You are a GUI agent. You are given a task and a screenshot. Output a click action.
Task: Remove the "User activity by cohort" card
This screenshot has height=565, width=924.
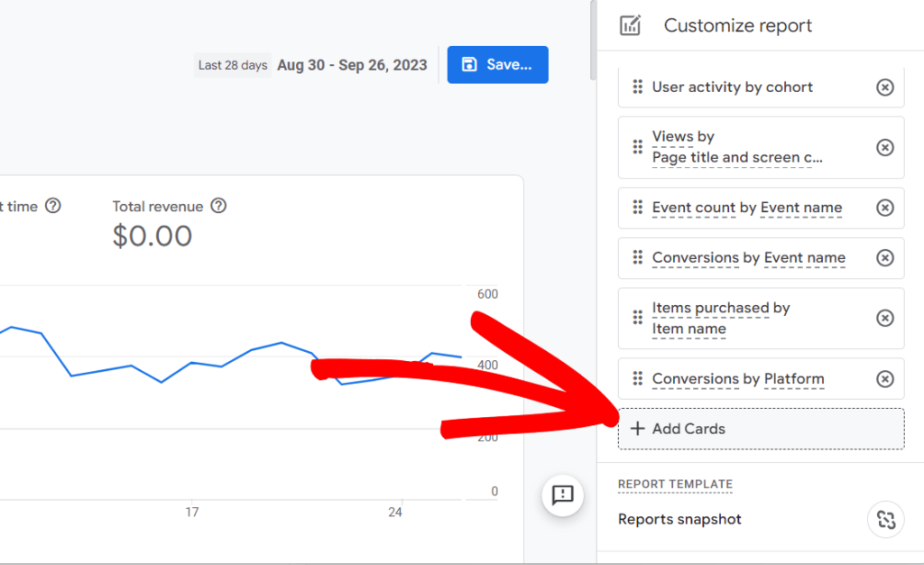(885, 87)
